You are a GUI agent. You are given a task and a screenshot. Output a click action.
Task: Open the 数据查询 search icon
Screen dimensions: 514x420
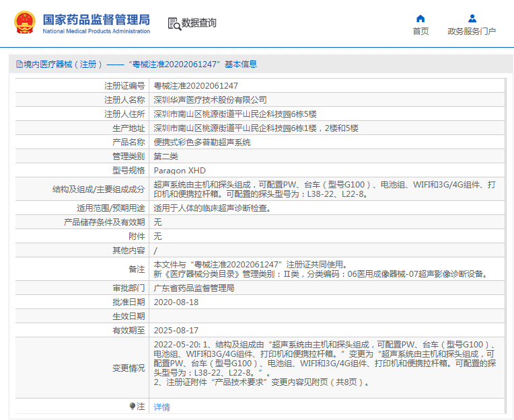point(174,24)
